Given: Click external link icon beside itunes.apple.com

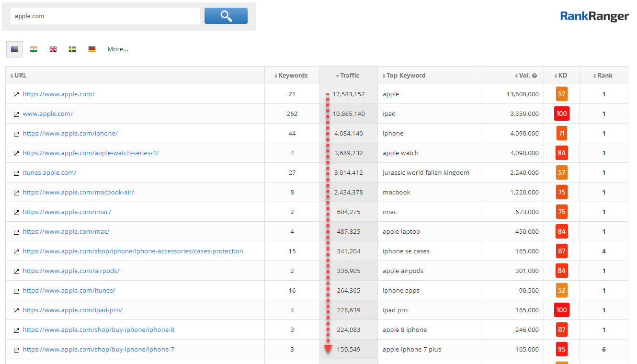Looking at the screenshot, I should coord(16,173).
